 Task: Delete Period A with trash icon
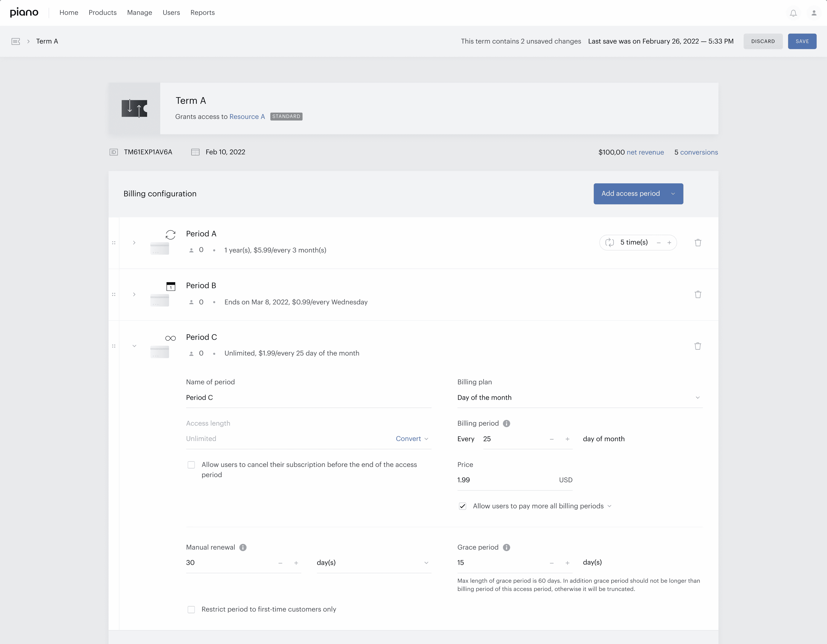[x=698, y=242]
